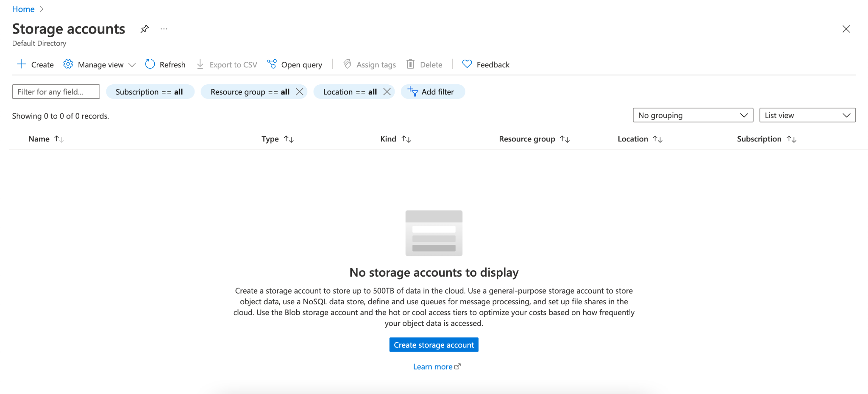The width and height of the screenshot is (868, 394).
Task: Select the Create toolbar label
Action: point(42,65)
